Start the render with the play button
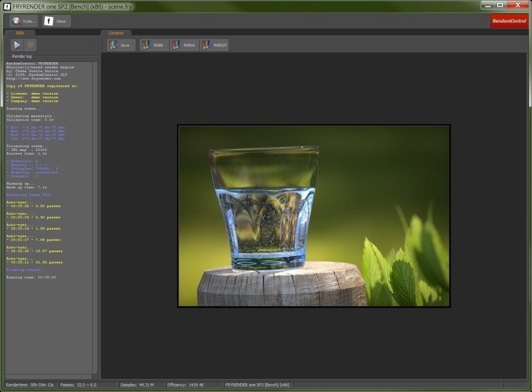 [17, 45]
